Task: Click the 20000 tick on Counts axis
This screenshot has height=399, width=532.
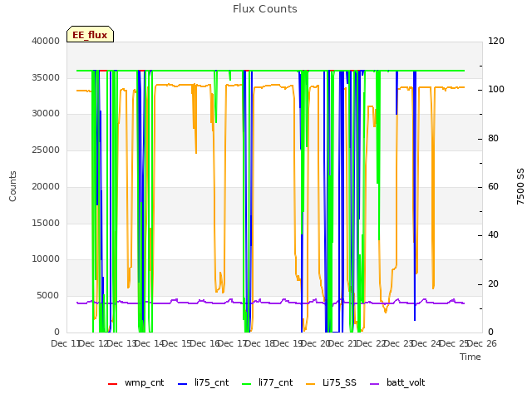Action: tap(46, 186)
